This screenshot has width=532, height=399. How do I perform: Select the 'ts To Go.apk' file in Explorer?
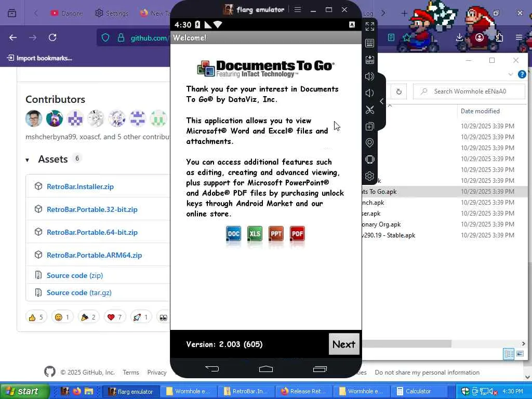click(x=445, y=192)
